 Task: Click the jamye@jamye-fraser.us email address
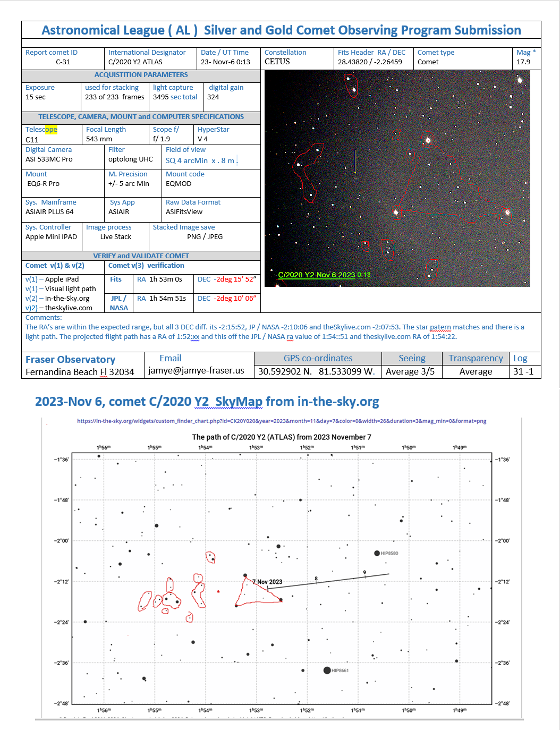196,370
